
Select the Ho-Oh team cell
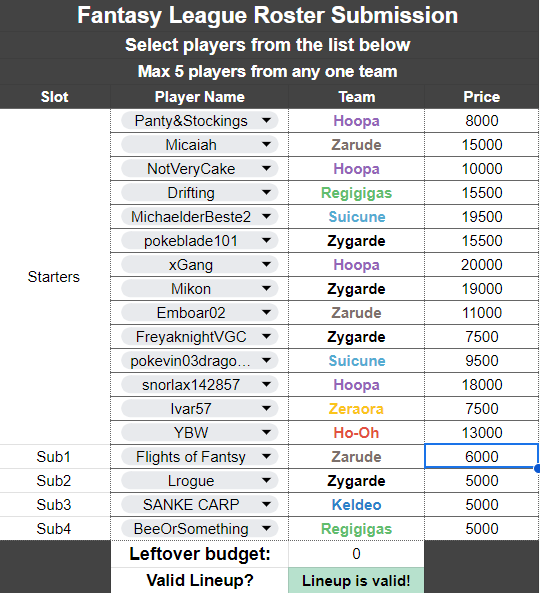click(x=356, y=433)
